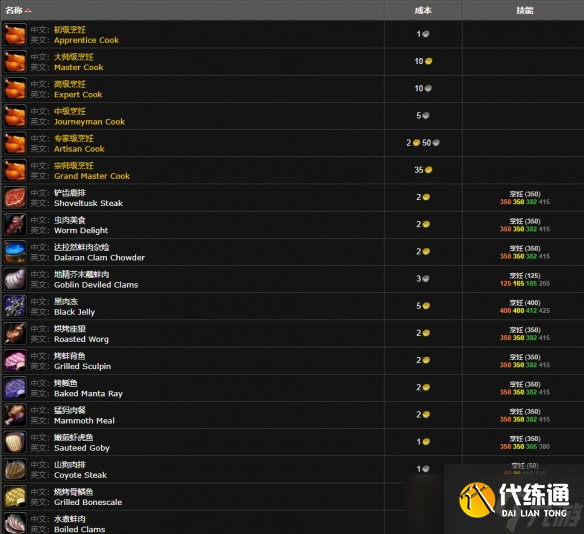
Task: Click the 3 silver cost for Goblin Deviled Clams
Action: pyautogui.click(x=423, y=279)
